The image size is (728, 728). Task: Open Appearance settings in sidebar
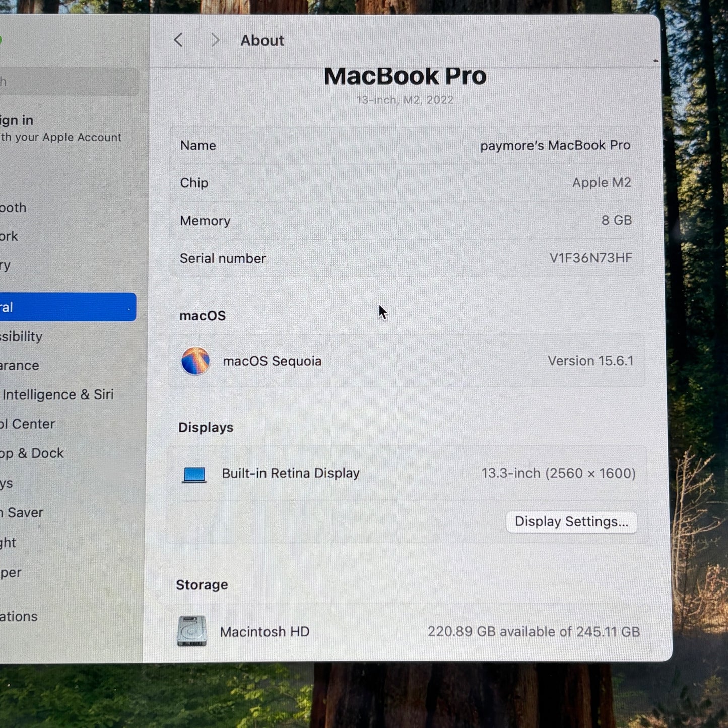[x=20, y=365]
